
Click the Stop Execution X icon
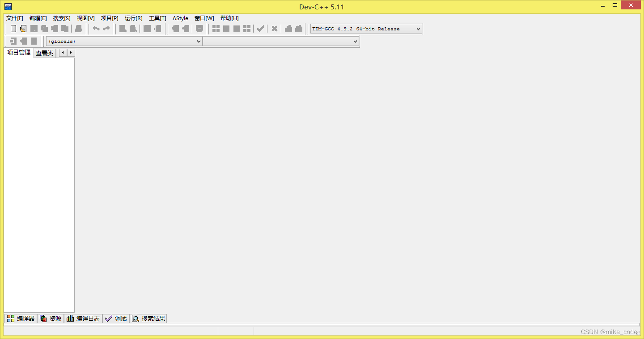click(x=275, y=29)
